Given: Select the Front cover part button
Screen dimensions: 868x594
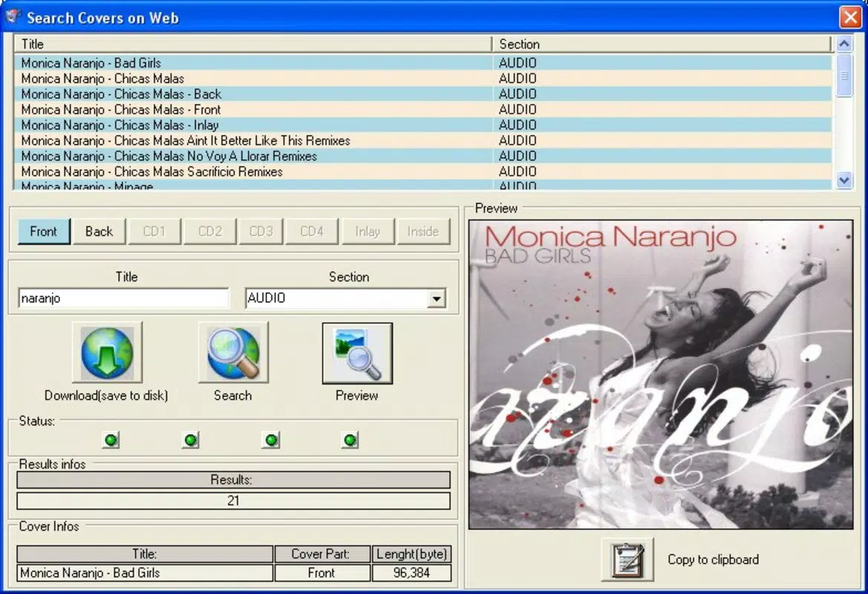Looking at the screenshot, I should 44,231.
